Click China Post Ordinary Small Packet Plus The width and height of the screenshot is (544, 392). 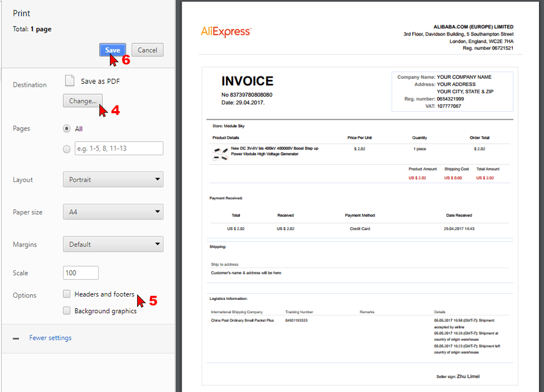(242, 320)
